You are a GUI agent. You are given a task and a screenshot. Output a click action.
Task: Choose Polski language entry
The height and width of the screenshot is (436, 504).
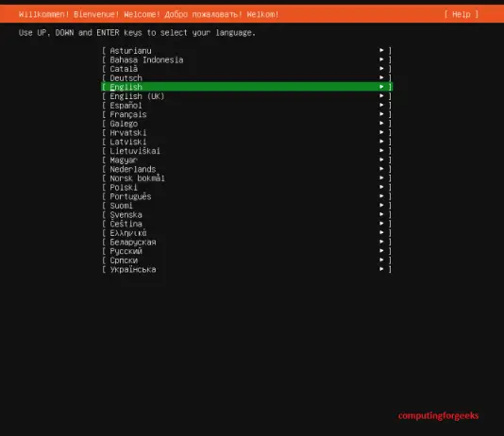[247, 187]
